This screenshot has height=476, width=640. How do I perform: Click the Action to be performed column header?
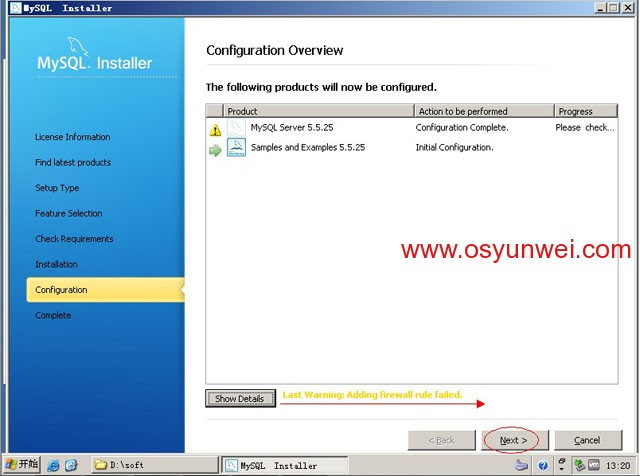tap(484, 111)
